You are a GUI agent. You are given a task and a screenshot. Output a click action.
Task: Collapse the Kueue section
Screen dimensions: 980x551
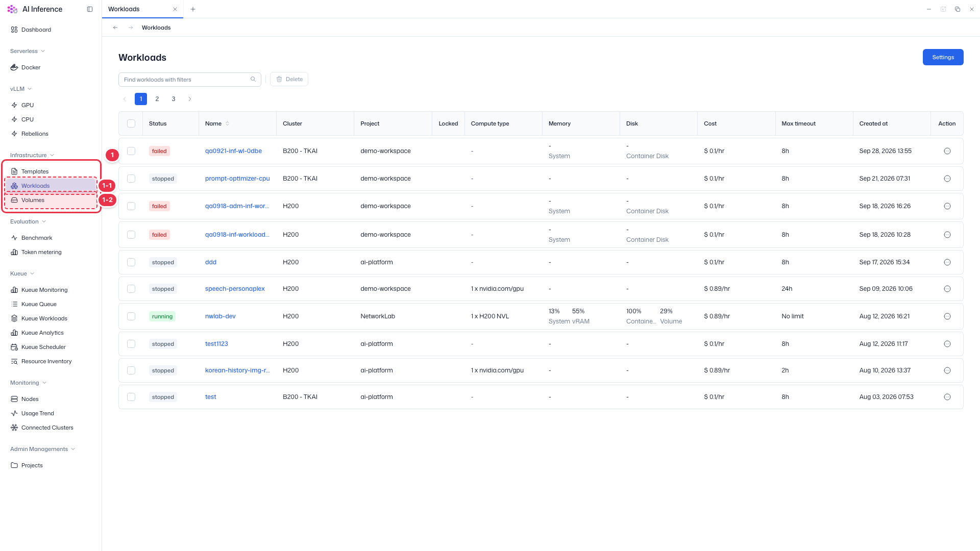coord(22,273)
